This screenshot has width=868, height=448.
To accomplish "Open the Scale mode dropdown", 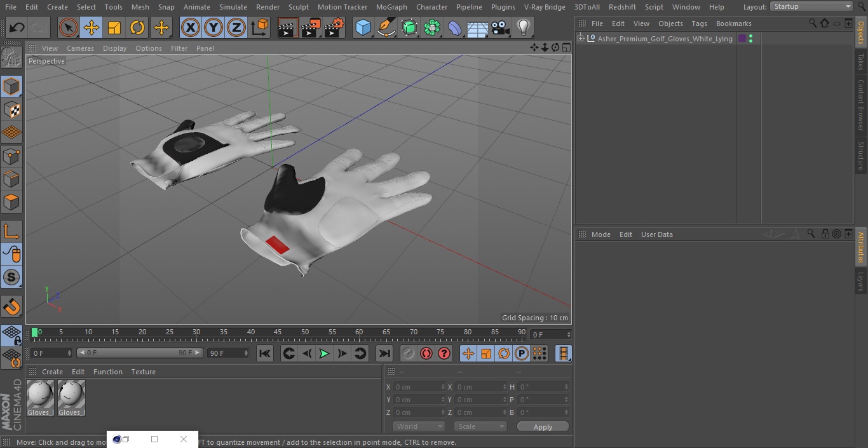I will click(480, 426).
